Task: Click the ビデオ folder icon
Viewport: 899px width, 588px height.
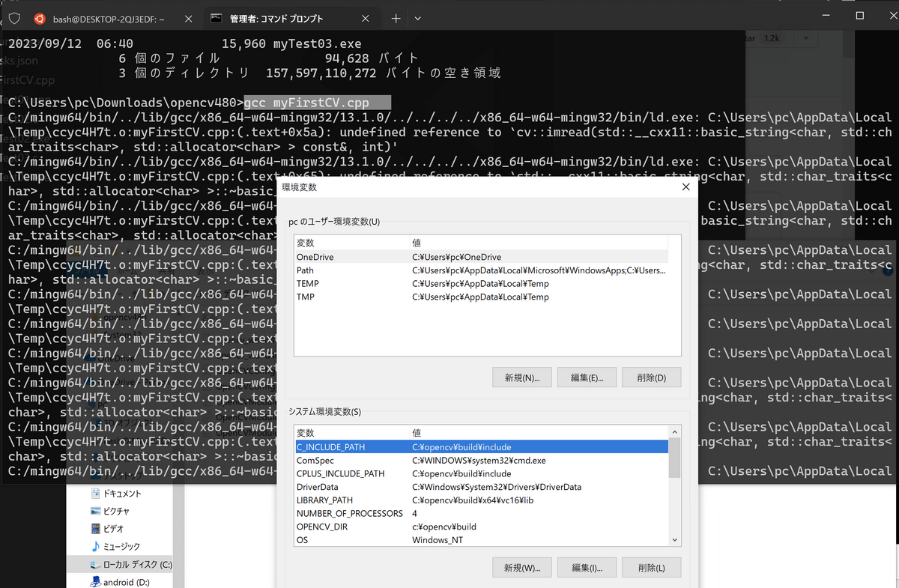Action: pyautogui.click(x=95, y=529)
